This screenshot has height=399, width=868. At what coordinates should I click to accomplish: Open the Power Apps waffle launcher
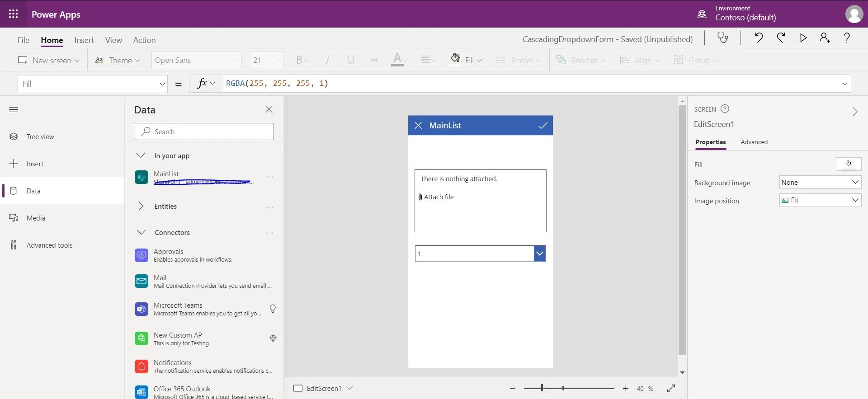[x=14, y=14]
